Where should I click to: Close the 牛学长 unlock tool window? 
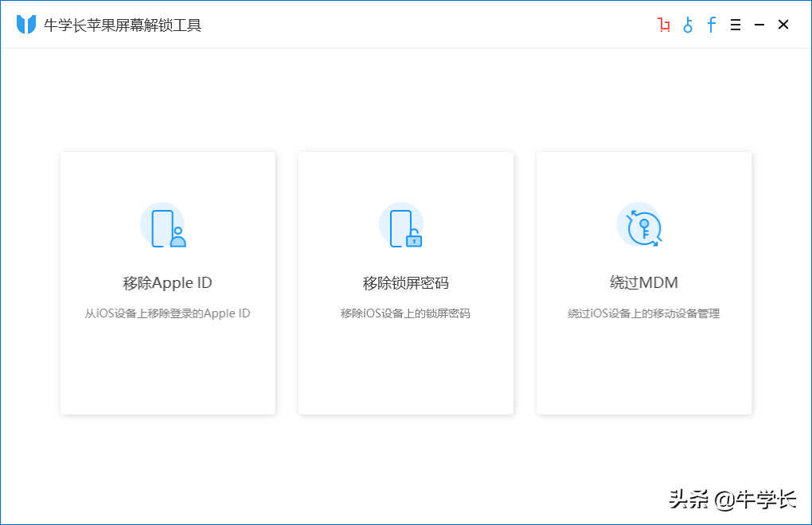pos(783,25)
